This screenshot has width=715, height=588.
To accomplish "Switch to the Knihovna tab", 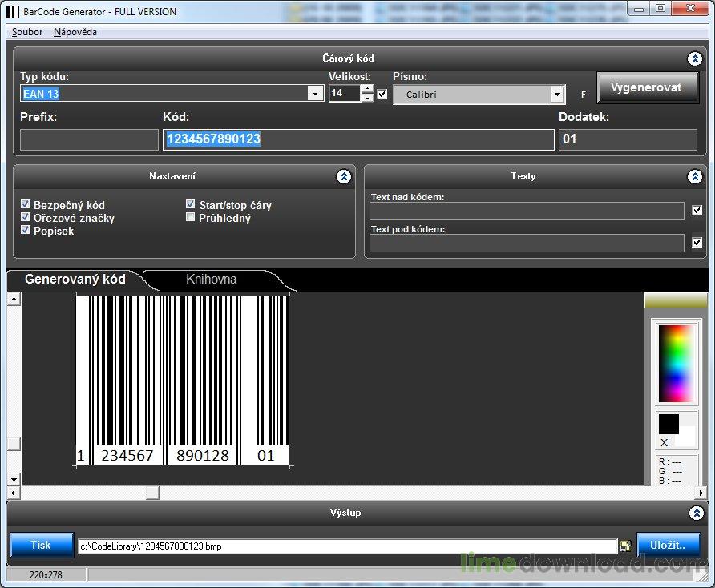I will tap(211, 280).
